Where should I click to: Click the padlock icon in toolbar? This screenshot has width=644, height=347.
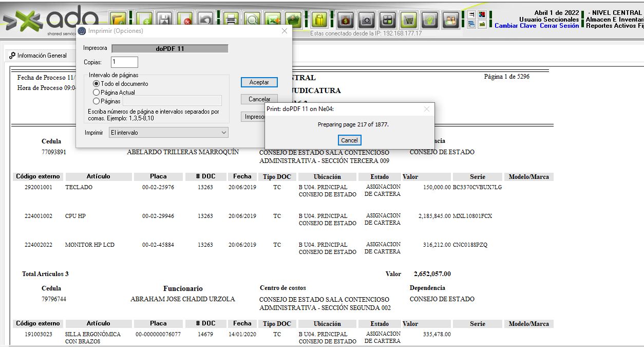319,20
